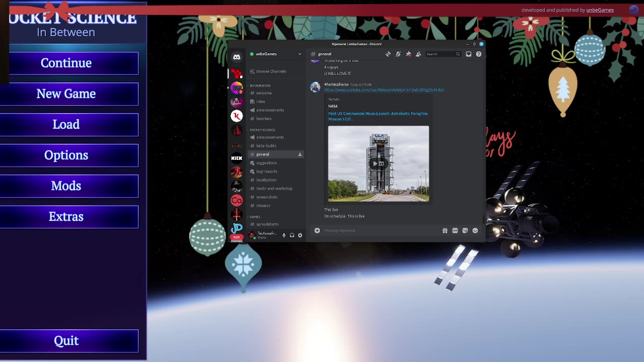644x362 pixels.
Task: Click the Discord Search field
Action: (x=443, y=54)
